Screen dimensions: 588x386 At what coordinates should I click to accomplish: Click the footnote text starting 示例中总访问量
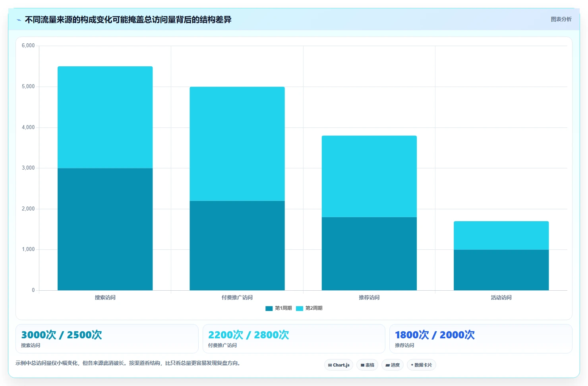(x=129, y=363)
